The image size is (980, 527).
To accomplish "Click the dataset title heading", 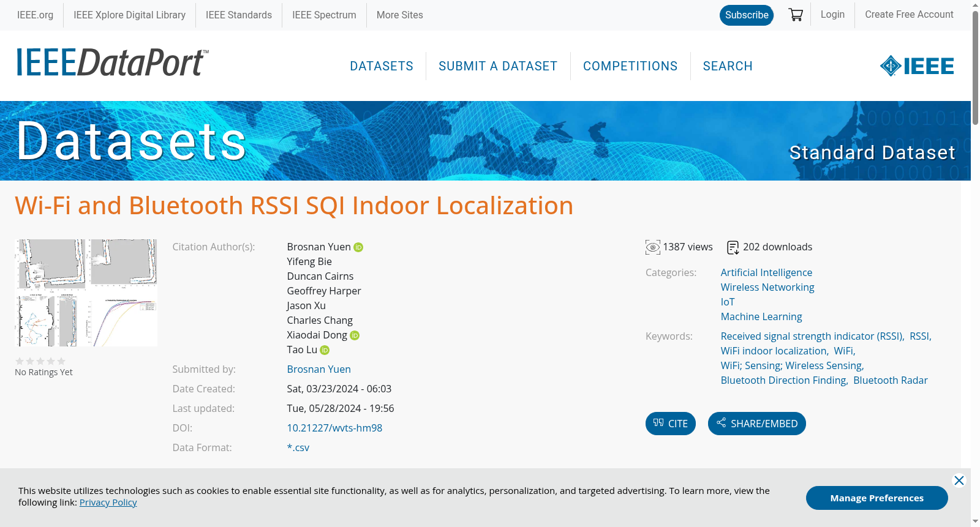I will point(294,206).
